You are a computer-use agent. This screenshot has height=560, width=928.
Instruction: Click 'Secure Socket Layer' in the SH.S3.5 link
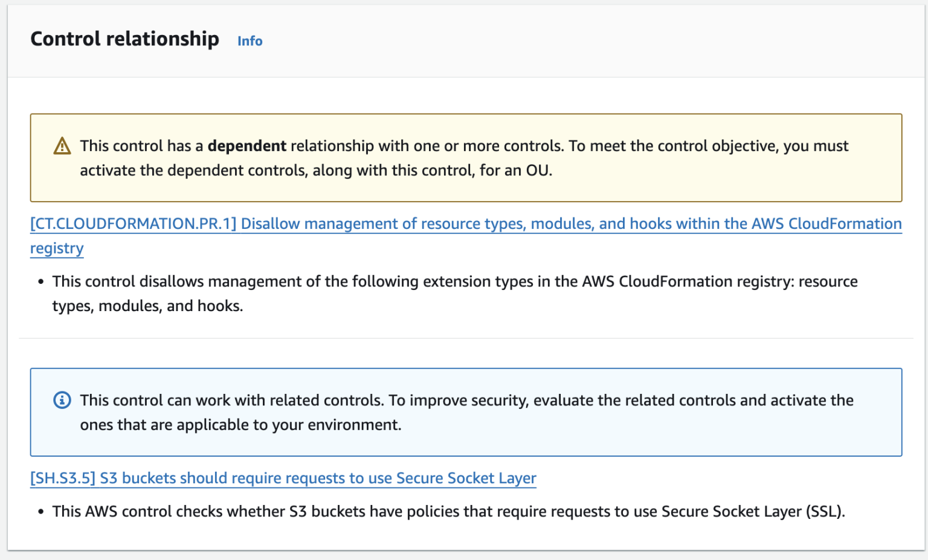(466, 478)
